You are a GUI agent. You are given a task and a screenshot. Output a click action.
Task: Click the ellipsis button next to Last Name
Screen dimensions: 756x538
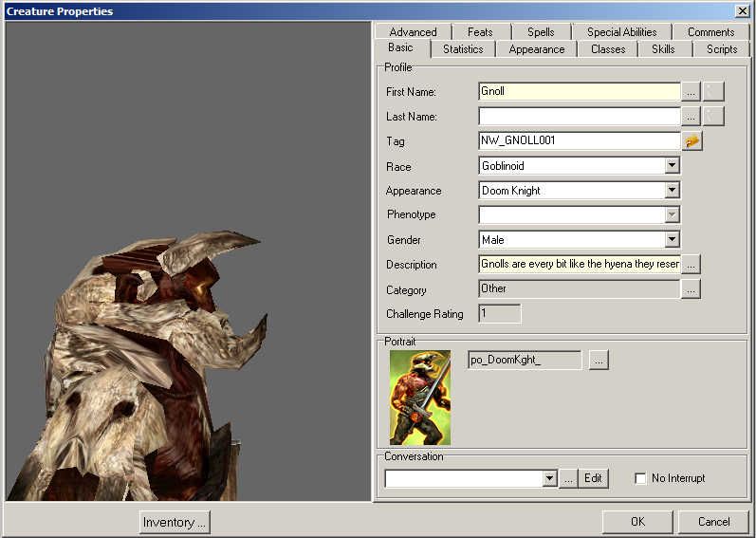tap(691, 116)
